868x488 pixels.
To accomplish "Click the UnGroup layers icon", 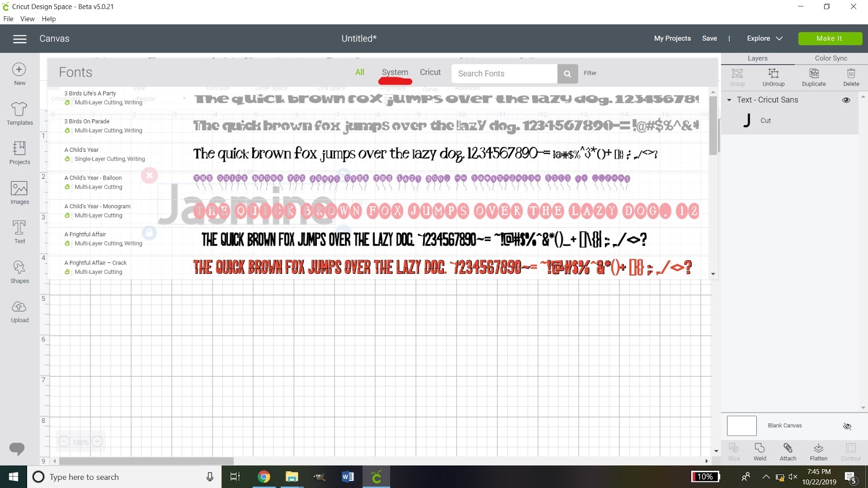I will (x=773, y=77).
